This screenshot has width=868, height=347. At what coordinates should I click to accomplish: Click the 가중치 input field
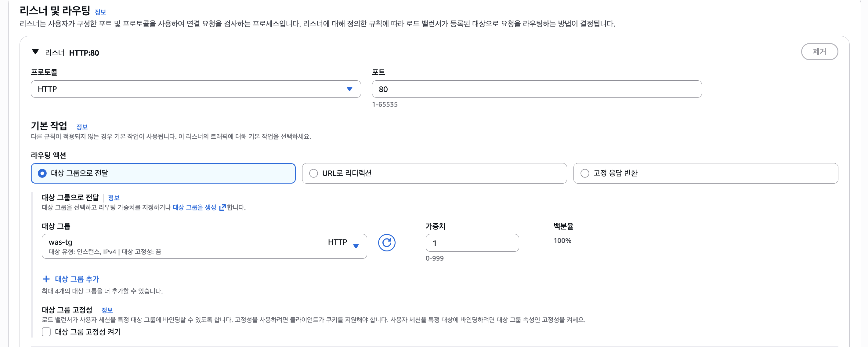tap(472, 243)
